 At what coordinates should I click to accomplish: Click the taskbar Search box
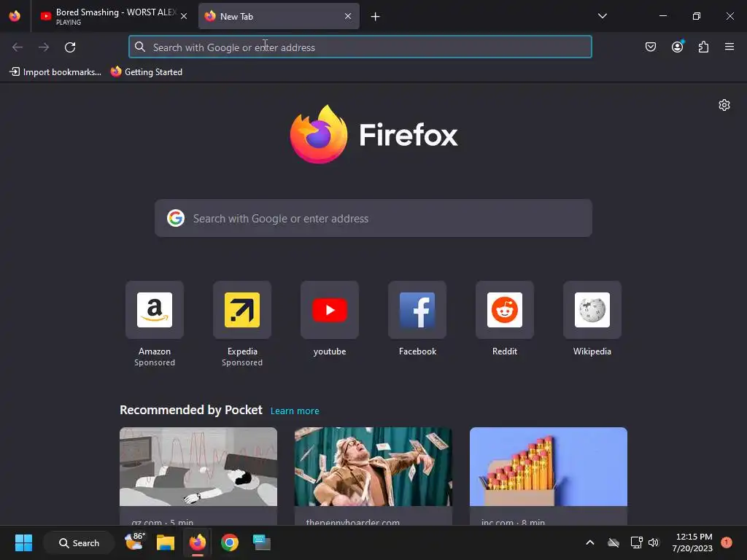tap(79, 542)
